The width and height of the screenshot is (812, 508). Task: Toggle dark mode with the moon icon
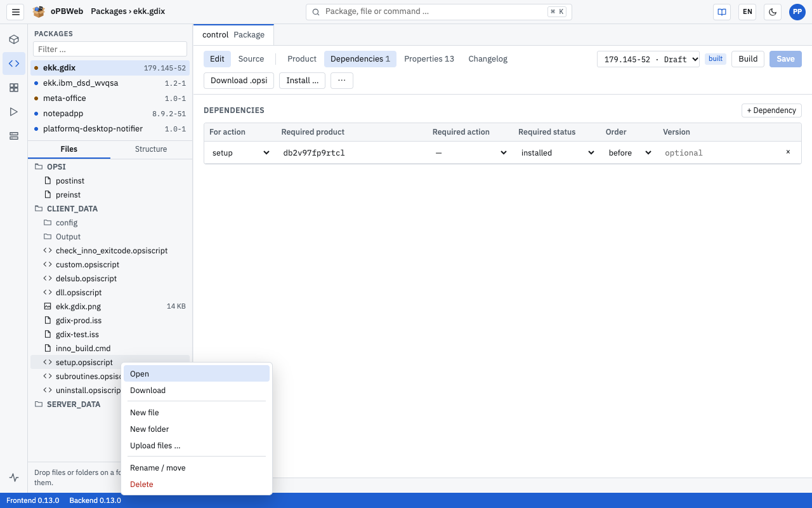pos(773,11)
